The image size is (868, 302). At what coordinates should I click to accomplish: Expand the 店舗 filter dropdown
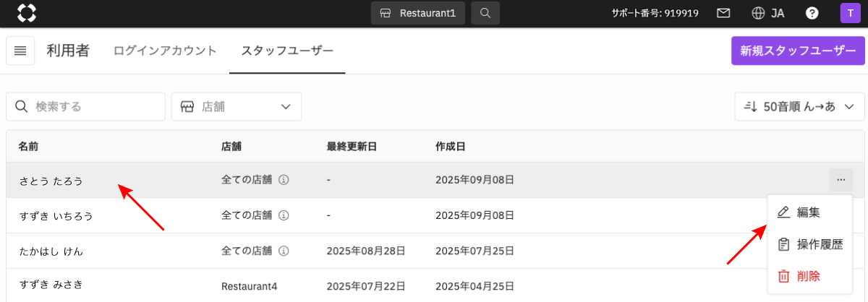(237, 106)
